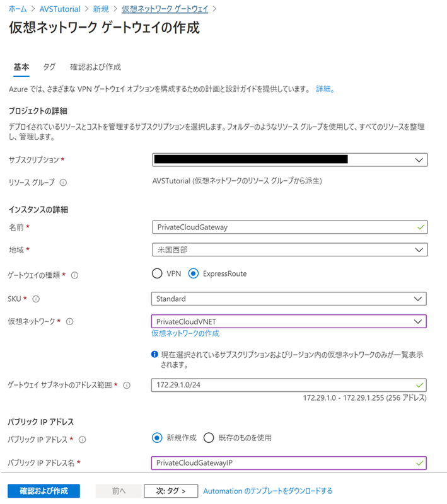Click the 名前 field containing PrivateCloudGateway

click(x=289, y=227)
